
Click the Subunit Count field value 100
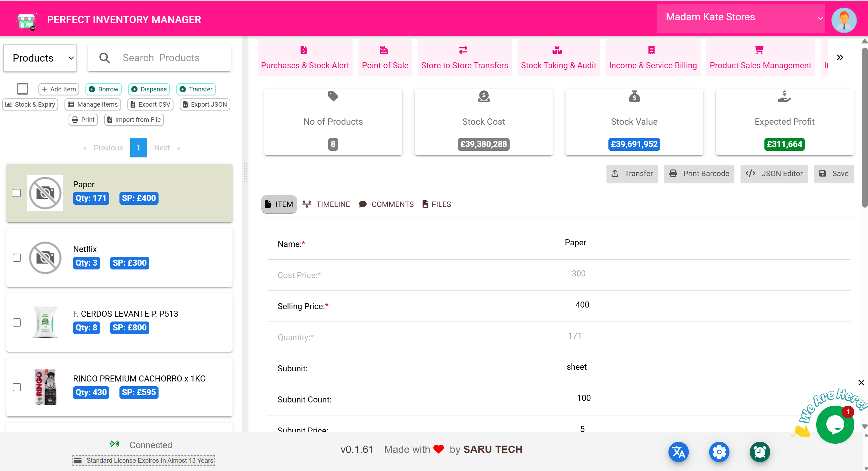(584, 398)
